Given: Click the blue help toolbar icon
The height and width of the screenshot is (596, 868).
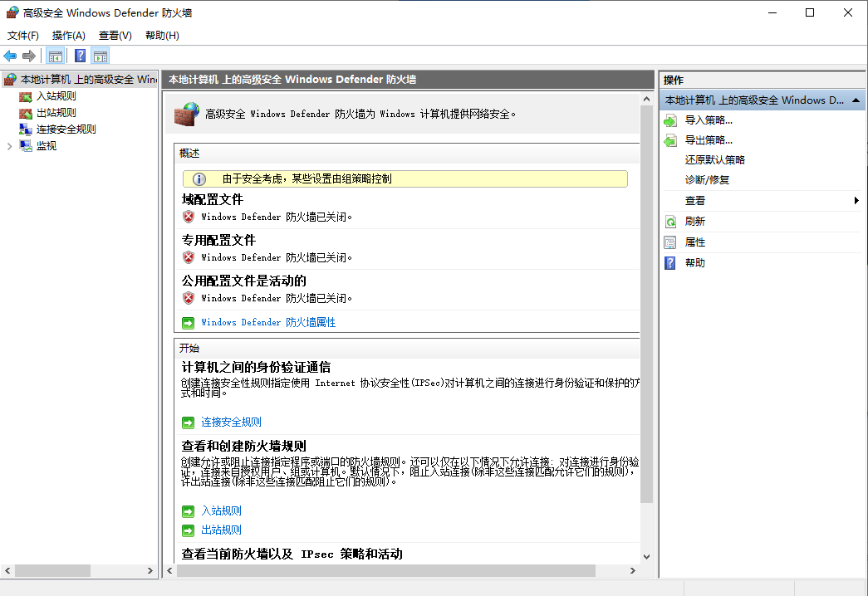Looking at the screenshot, I should point(80,56).
